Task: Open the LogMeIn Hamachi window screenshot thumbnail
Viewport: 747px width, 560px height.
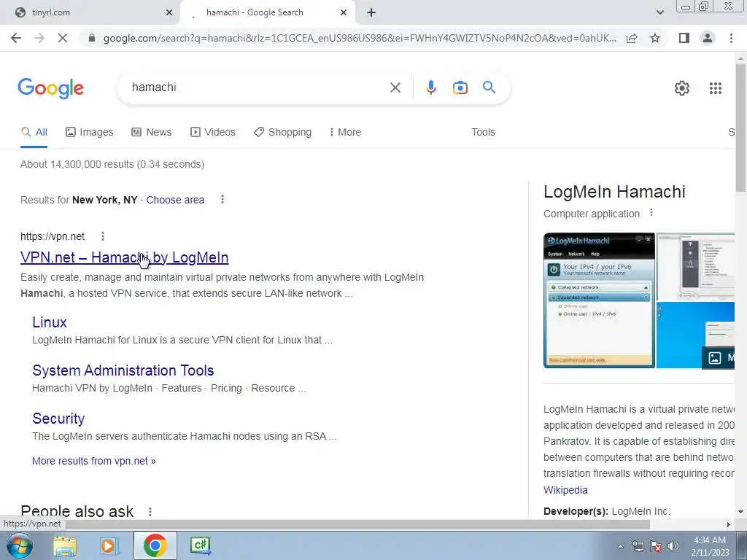Action: point(599,300)
